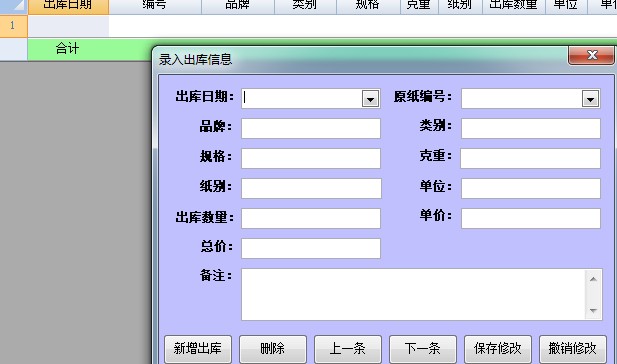Focus the 品牌 text field
The height and width of the screenshot is (364, 617).
[311, 128]
